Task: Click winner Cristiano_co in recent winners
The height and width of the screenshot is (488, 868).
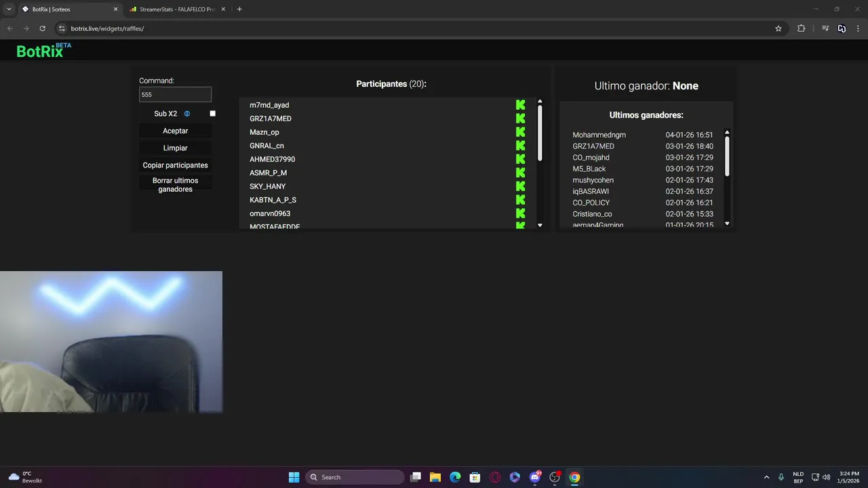Action: [x=592, y=214]
